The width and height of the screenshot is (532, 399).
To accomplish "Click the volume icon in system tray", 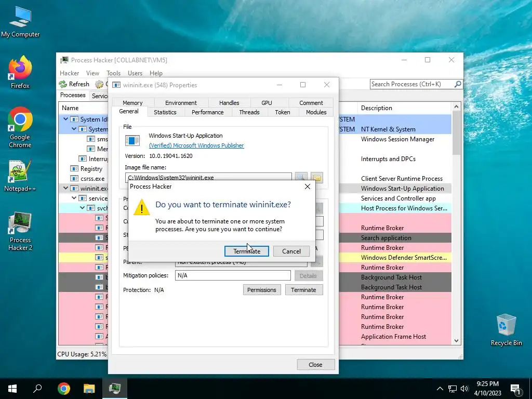I will (x=464, y=389).
